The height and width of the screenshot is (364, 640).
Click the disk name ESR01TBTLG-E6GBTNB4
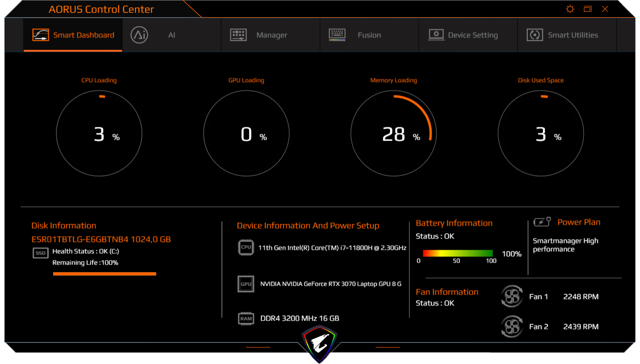pyautogui.click(x=101, y=240)
